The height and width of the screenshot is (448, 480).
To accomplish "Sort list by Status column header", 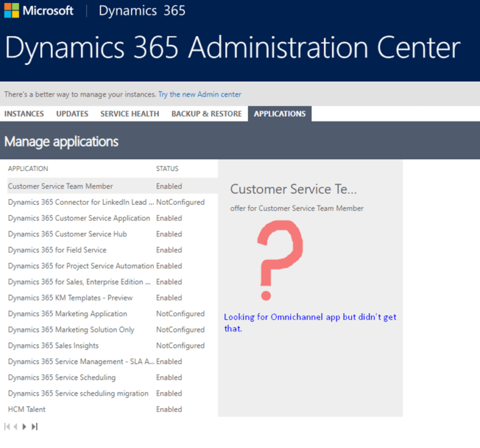I will click(167, 169).
